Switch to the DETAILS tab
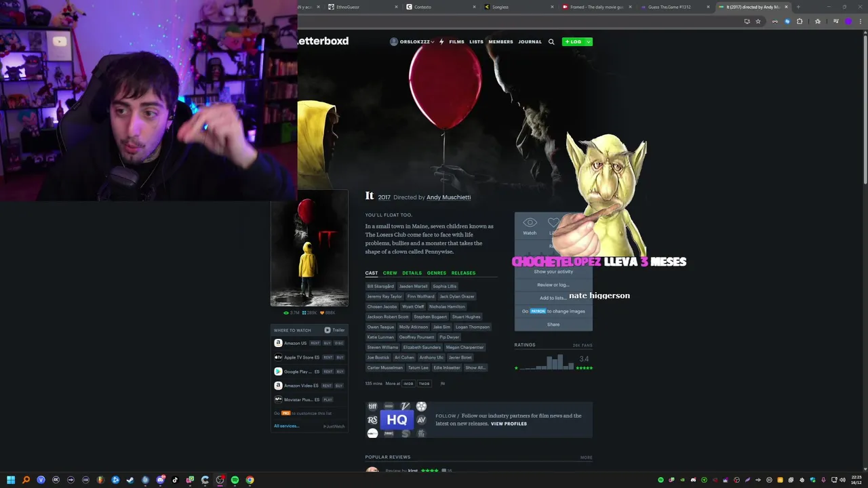The width and height of the screenshot is (868, 488). click(x=412, y=273)
